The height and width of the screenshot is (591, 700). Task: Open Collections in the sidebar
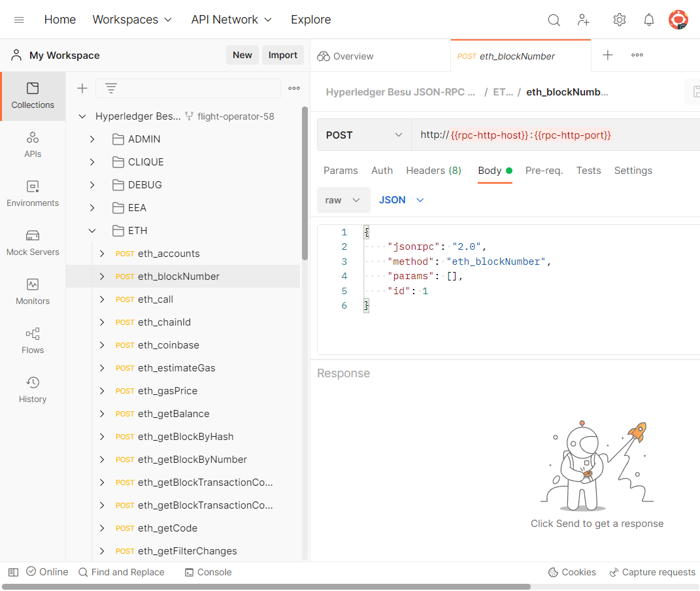pos(33,96)
